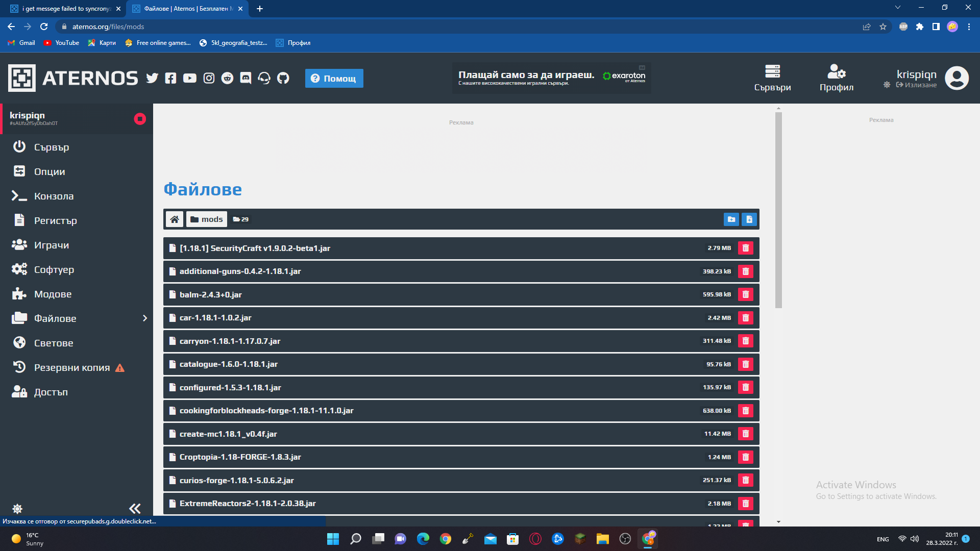This screenshot has width=980, height=551.
Task: Click the address bar URL field
Action: point(459,27)
